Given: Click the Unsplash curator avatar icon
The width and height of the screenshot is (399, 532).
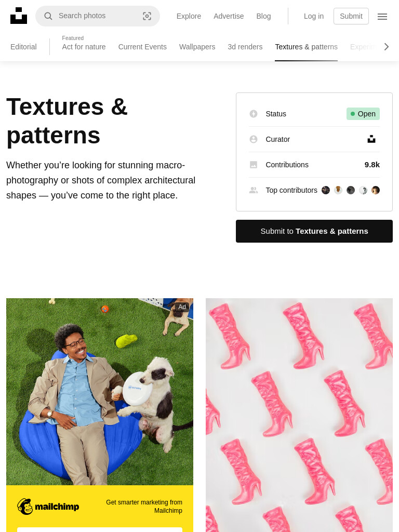Looking at the screenshot, I should click(371, 139).
